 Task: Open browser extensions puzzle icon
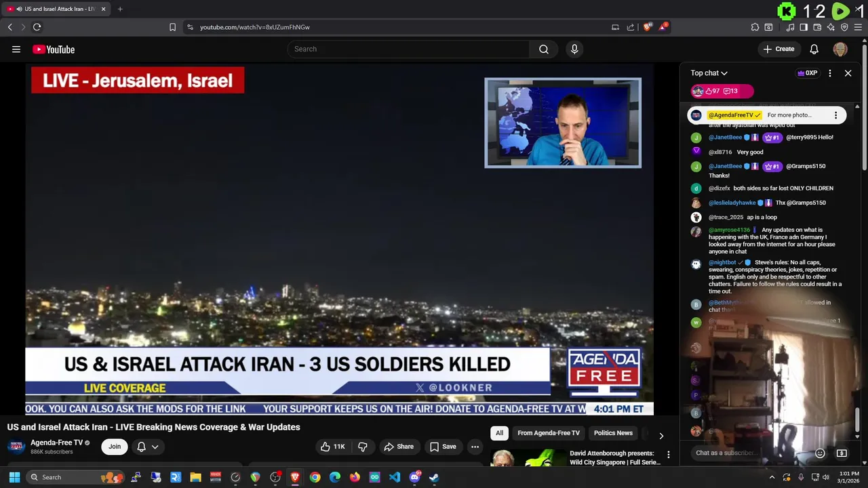click(755, 27)
